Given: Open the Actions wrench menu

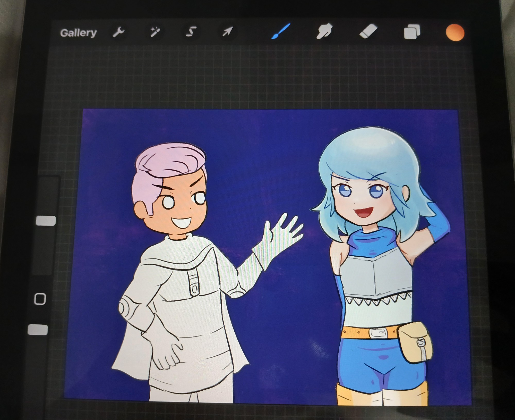Looking at the screenshot, I should [x=119, y=32].
